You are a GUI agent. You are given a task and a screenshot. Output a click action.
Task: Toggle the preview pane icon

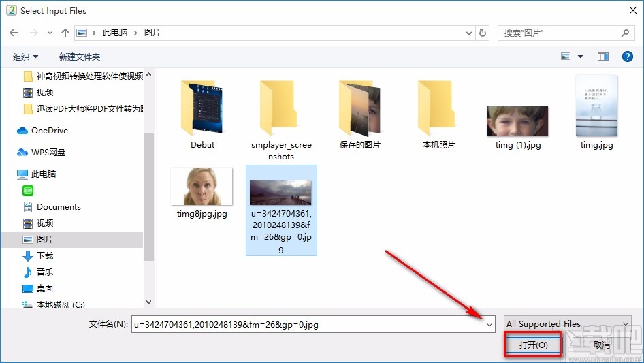[x=603, y=57]
